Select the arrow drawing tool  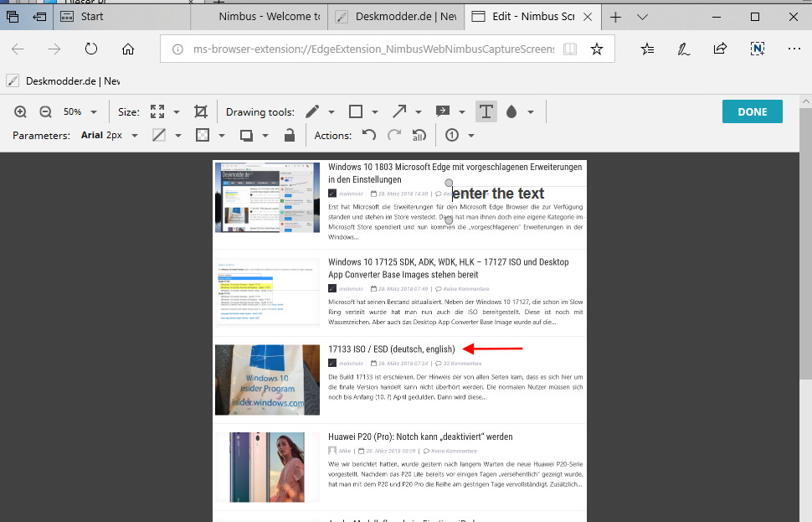[399, 111]
